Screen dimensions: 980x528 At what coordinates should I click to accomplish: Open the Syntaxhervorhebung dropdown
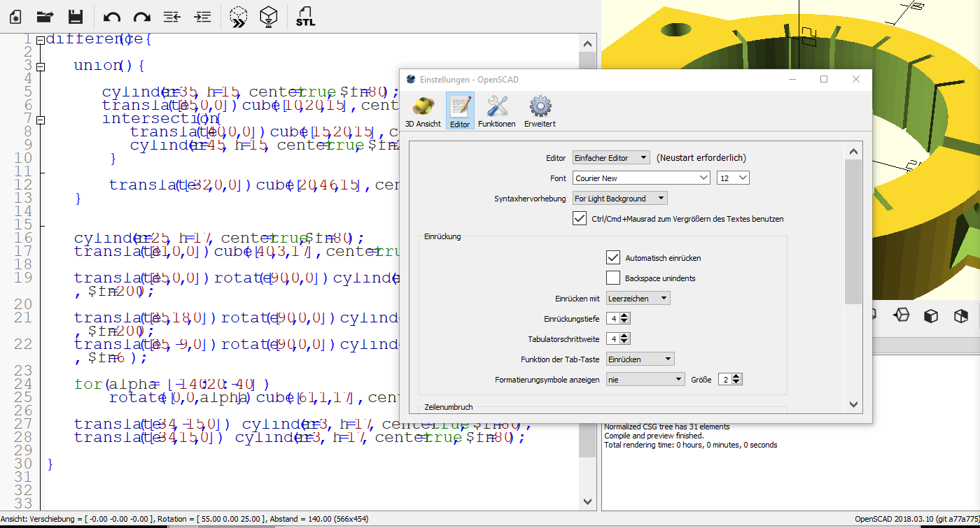[x=619, y=198]
